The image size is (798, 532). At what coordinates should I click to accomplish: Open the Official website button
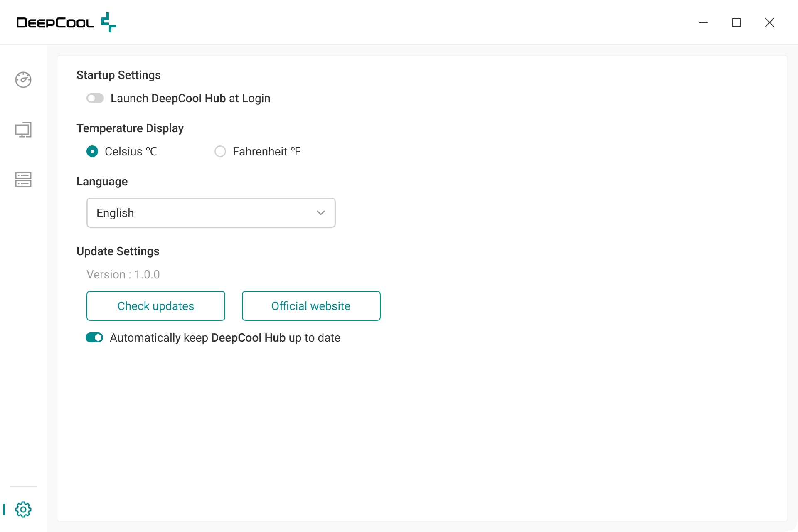click(x=311, y=306)
